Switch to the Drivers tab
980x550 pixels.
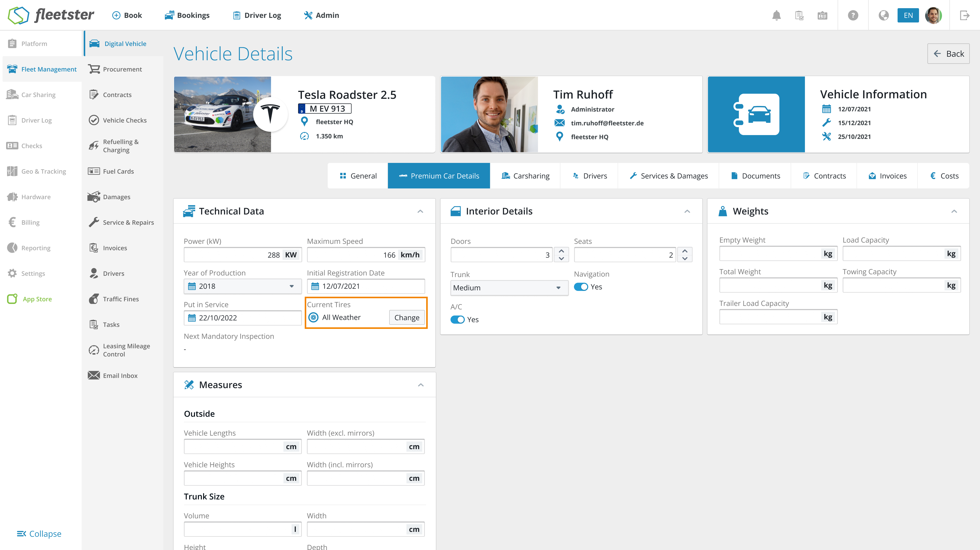[x=589, y=176]
